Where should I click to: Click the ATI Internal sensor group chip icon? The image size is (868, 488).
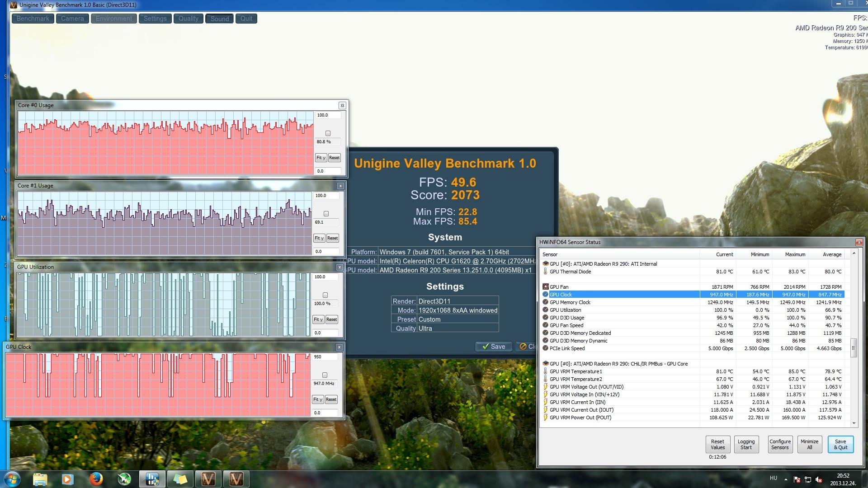545,264
